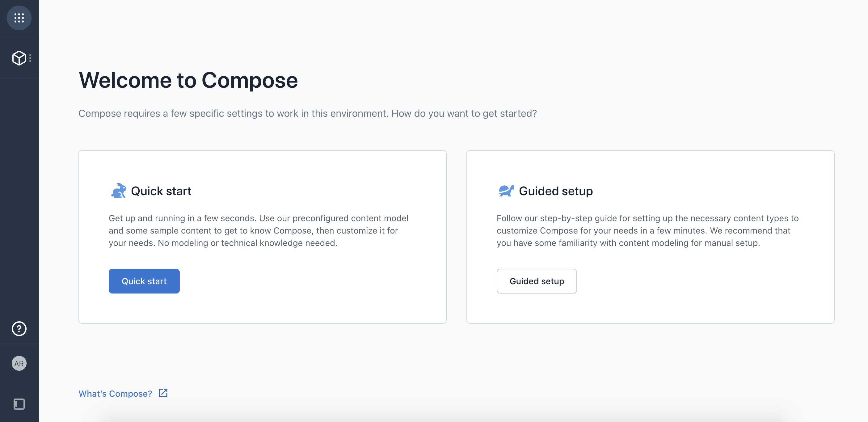Viewport: 868px width, 422px height.
Task: Click the cube space icon in the sidebar
Action: click(19, 58)
